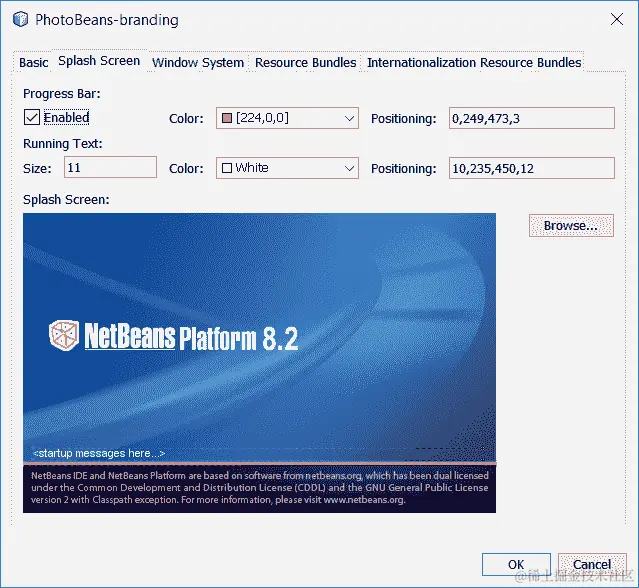The width and height of the screenshot is (639, 588).
Task: Click the license text in splash preview
Action: (x=260, y=488)
